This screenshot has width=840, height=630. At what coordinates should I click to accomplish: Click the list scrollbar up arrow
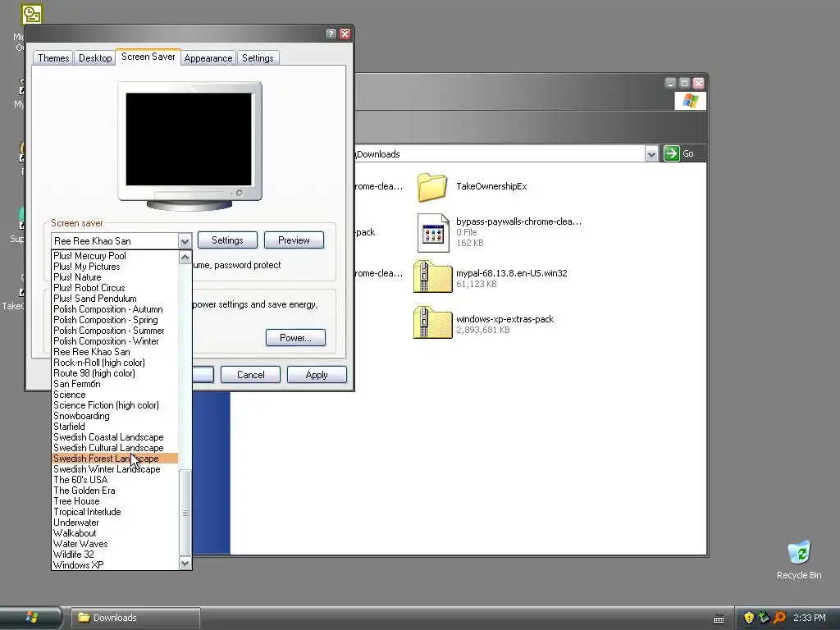point(185,257)
